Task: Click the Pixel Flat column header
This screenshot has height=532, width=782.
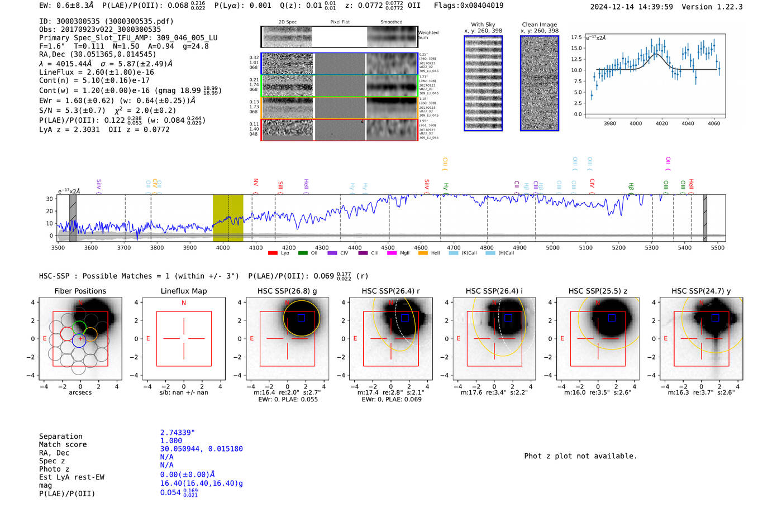Action: coord(340,22)
